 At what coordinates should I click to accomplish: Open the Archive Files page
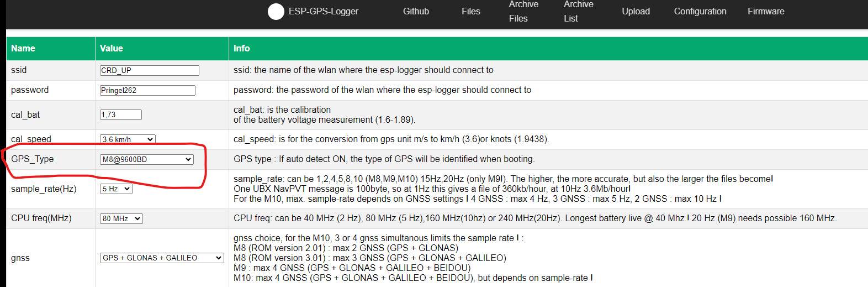[x=523, y=11]
